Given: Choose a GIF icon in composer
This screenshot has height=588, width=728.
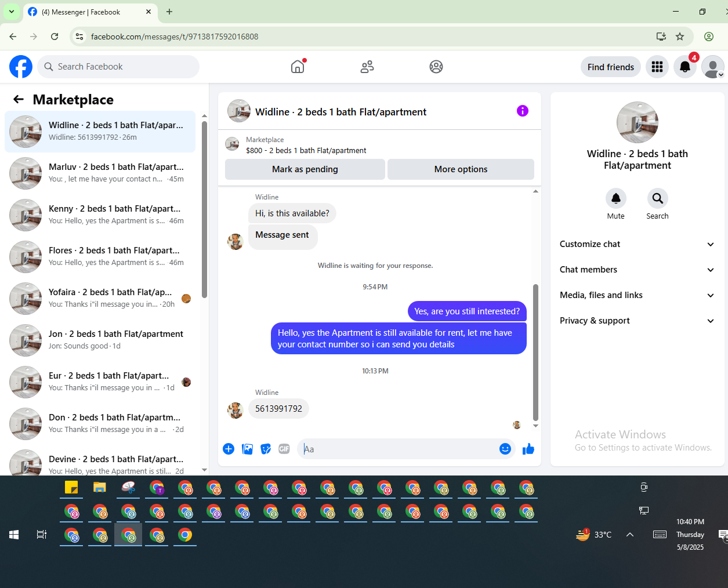Looking at the screenshot, I should 284,449.
